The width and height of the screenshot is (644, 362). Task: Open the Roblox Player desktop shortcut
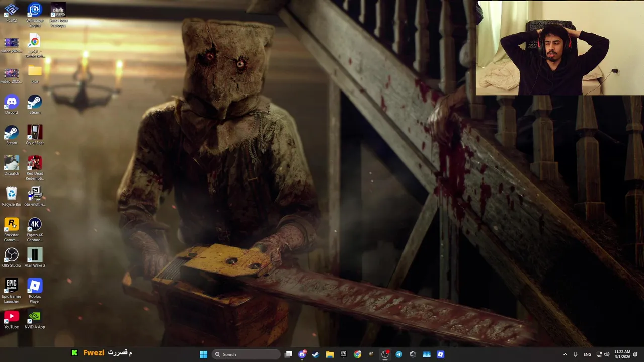coord(35,292)
